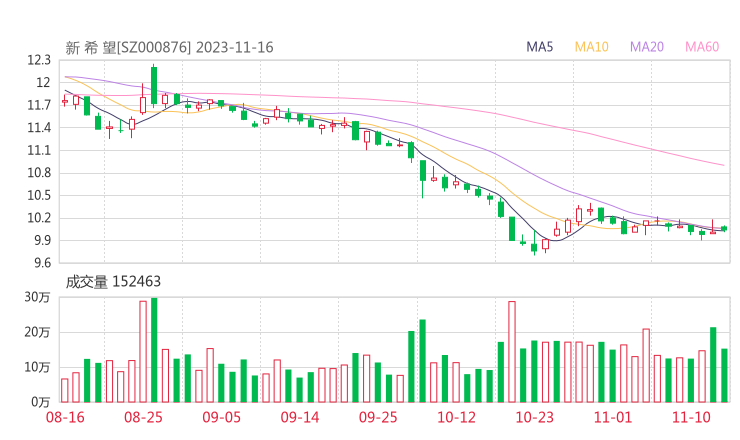Click the 10-12 date axis label
The height and width of the screenshot is (440, 740).
[456, 417]
